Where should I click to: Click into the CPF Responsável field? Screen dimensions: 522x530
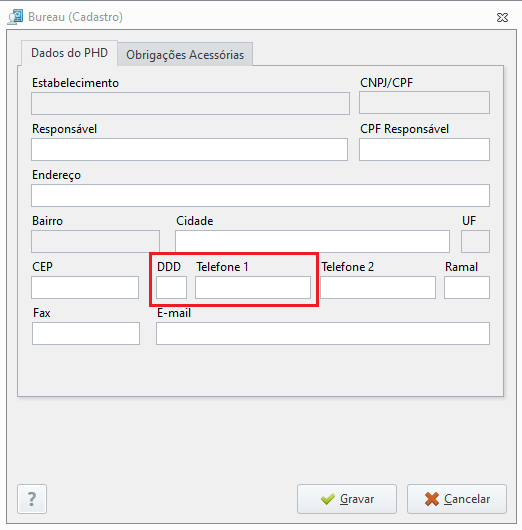(x=424, y=149)
